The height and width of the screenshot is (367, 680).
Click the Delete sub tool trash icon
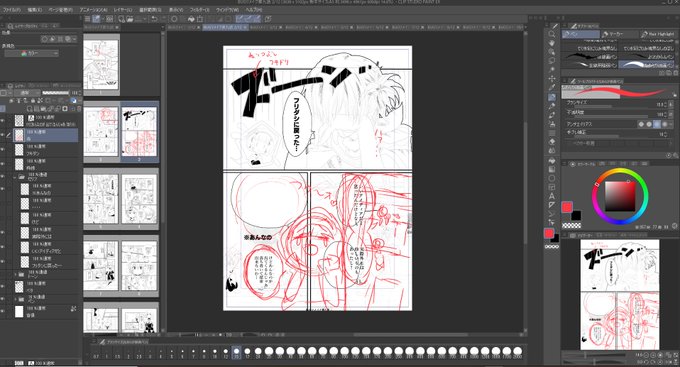676,72
